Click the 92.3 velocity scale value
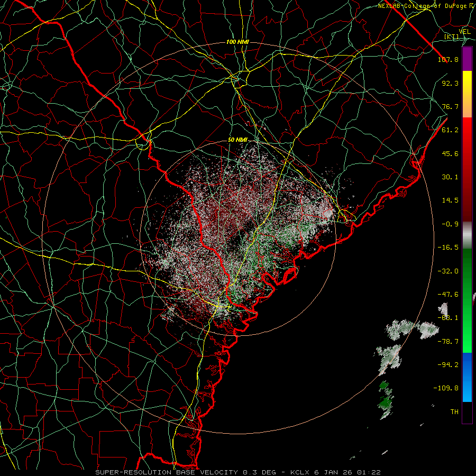The width and height of the screenshot is (476, 476). click(450, 83)
